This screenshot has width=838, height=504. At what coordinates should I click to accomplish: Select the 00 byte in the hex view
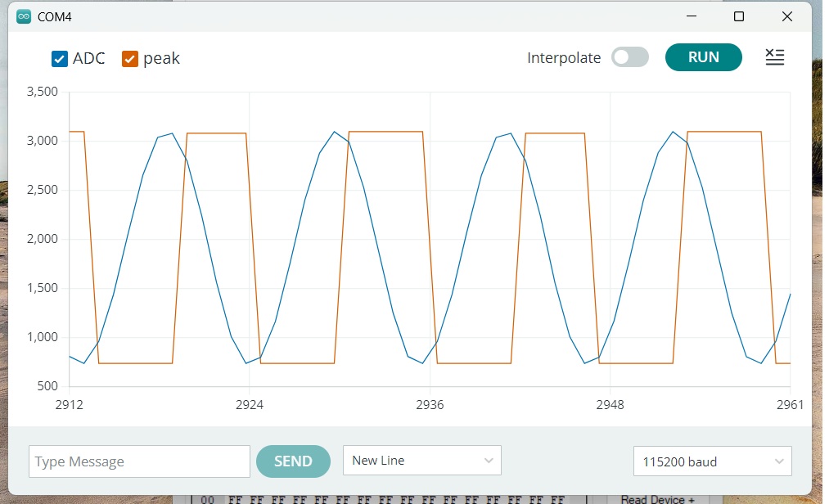[x=206, y=498]
